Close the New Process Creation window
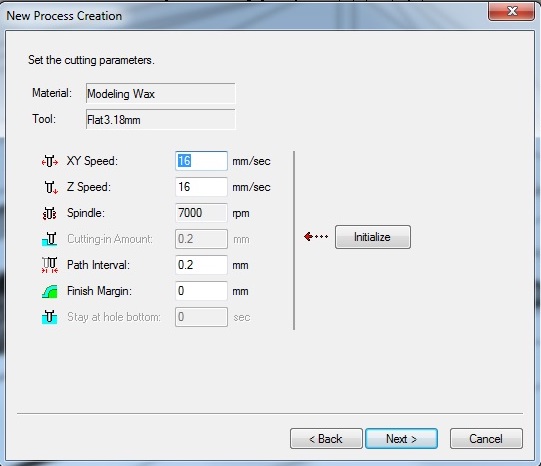The height and width of the screenshot is (466, 541). pos(511,11)
